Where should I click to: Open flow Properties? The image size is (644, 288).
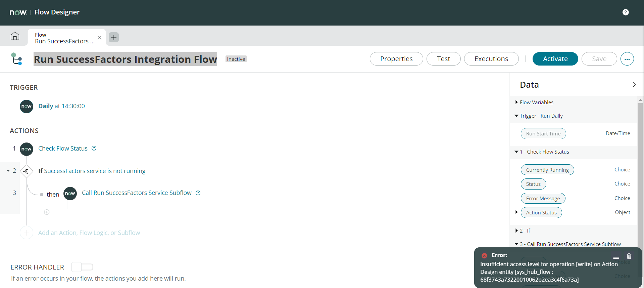click(x=396, y=59)
